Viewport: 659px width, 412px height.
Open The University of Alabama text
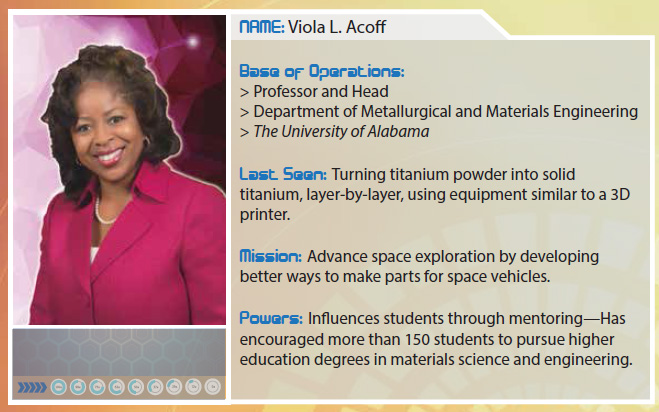[341, 132]
